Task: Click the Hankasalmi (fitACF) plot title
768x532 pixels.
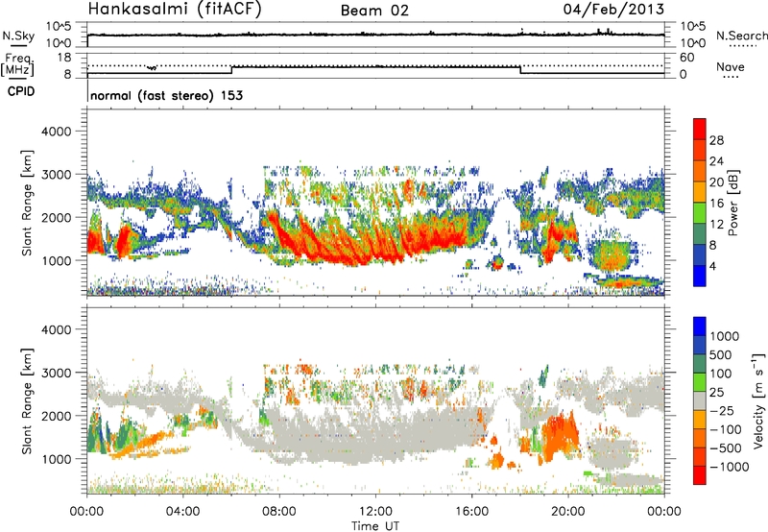Action: (175, 10)
